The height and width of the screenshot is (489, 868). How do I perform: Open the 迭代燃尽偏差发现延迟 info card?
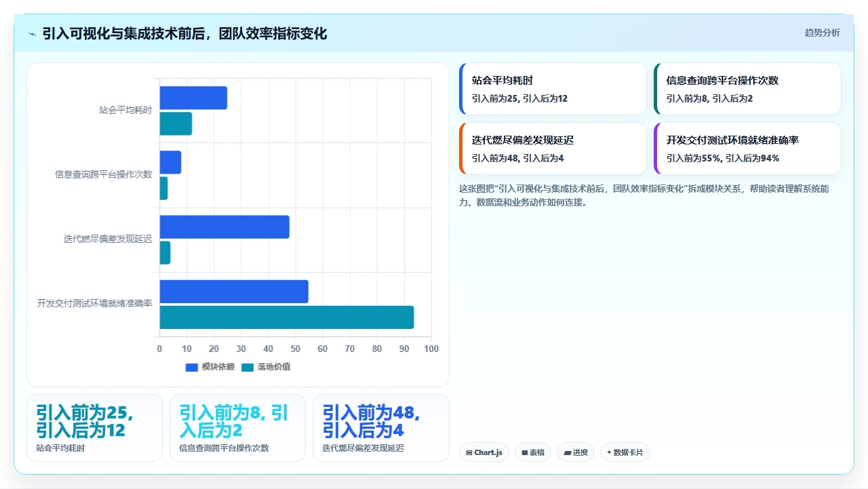(x=553, y=149)
